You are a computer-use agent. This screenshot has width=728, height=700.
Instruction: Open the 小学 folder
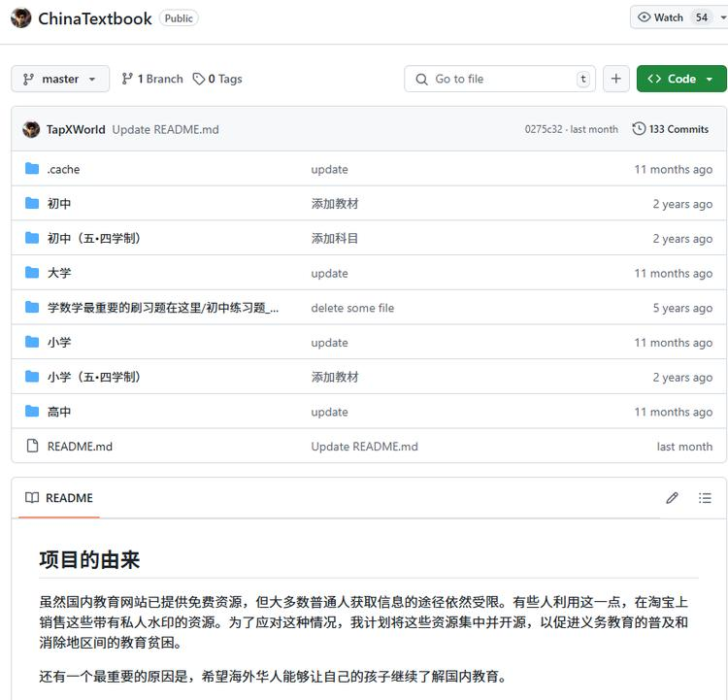tap(59, 343)
